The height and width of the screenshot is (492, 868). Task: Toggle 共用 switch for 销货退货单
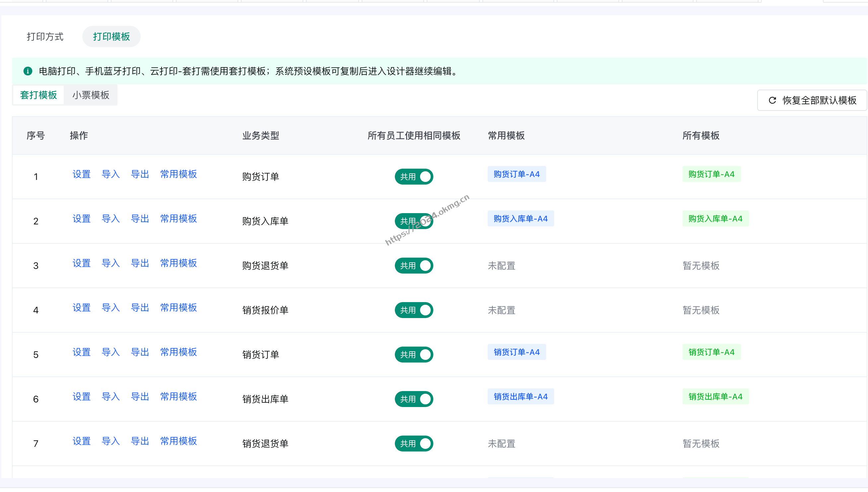414,444
